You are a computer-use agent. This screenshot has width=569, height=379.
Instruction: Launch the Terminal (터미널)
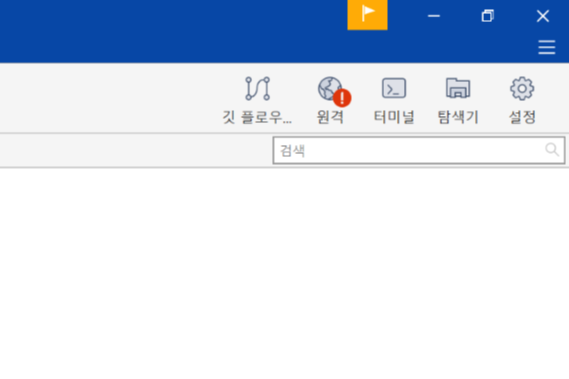tap(394, 100)
